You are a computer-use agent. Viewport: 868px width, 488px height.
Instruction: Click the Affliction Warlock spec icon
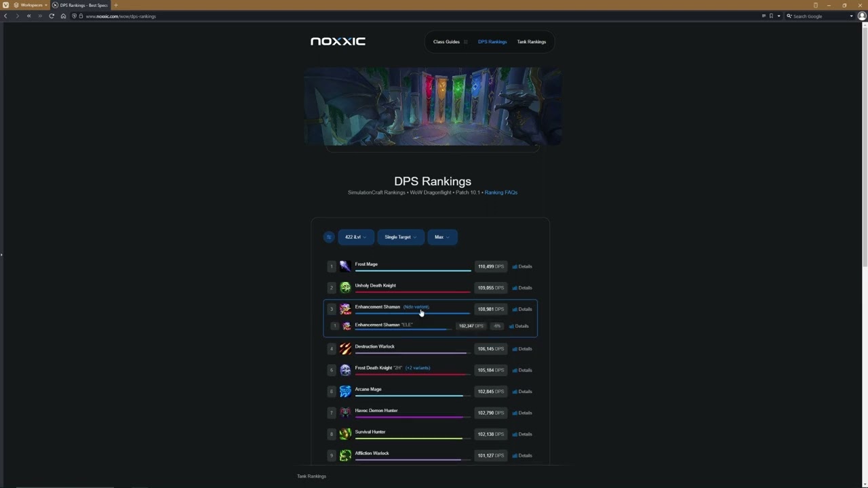click(345, 455)
